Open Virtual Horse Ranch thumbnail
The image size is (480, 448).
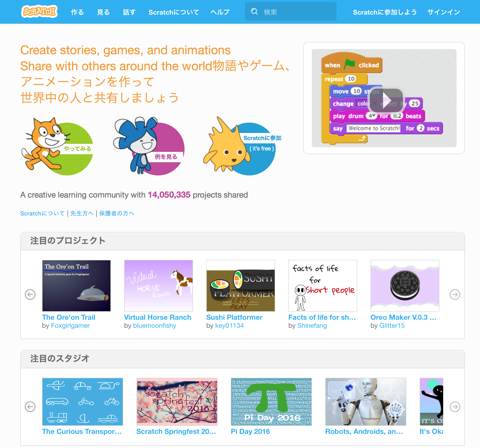158,286
